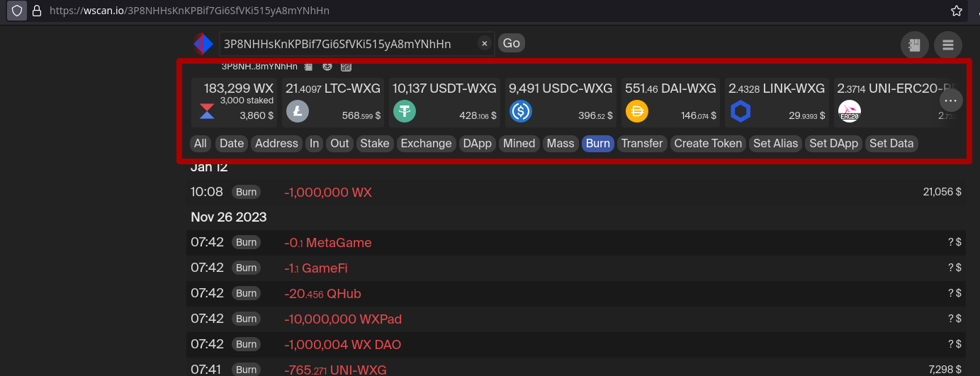Screen dimensions: 980x376
Task: Filter by Create Token transactions
Action: 708,144
